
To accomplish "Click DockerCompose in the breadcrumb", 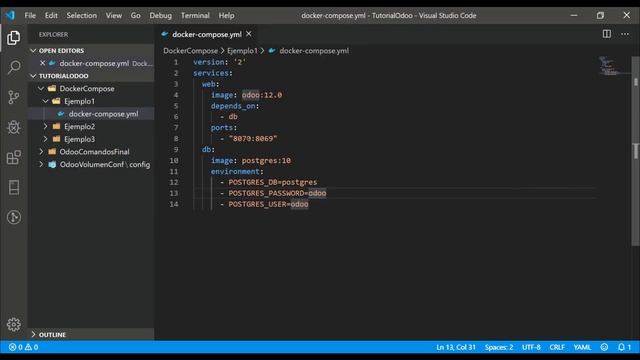I will (191, 51).
